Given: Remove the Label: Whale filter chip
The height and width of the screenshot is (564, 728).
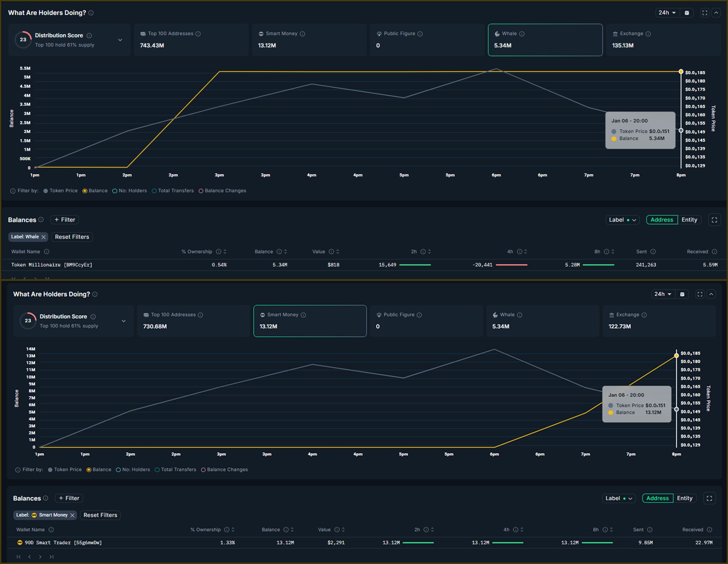Looking at the screenshot, I should pos(43,237).
